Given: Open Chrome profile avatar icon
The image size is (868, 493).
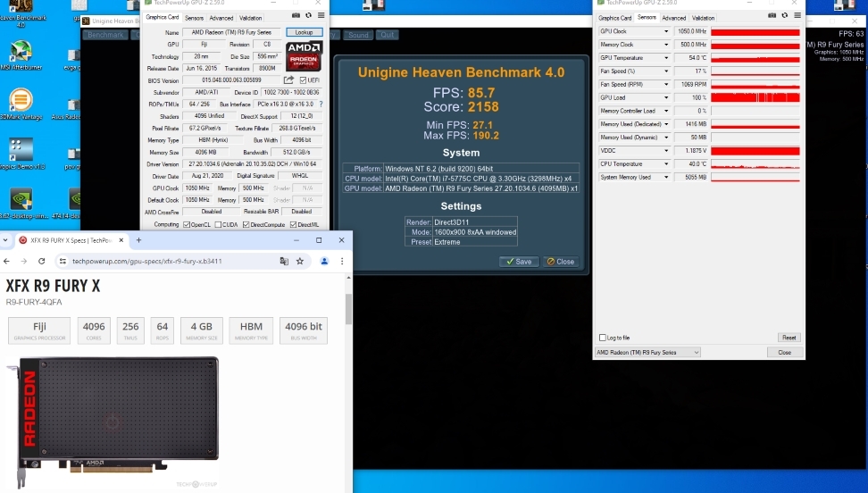Looking at the screenshot, I should coord(324,261).
